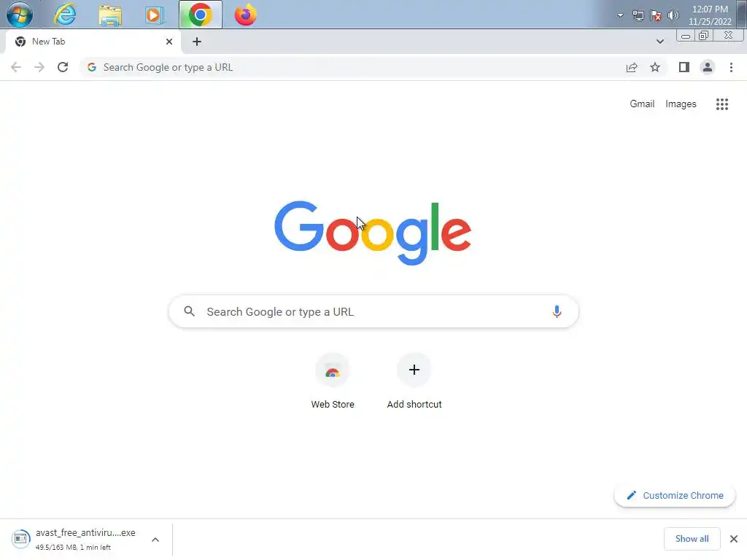This screenshot has width=747, height=560.
Task: Click the network tray icon
Action: click(638, 16)
